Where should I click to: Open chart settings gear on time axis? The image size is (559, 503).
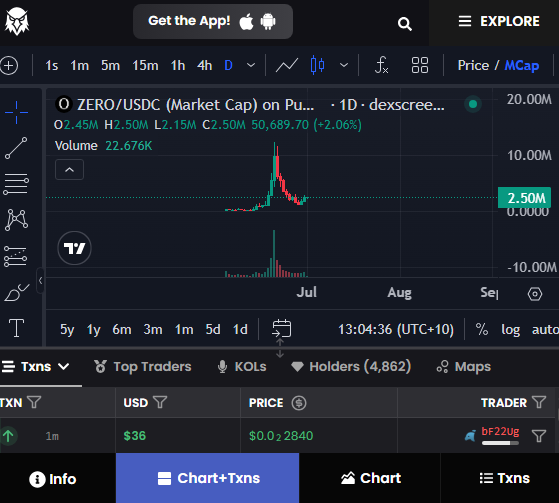535,294
